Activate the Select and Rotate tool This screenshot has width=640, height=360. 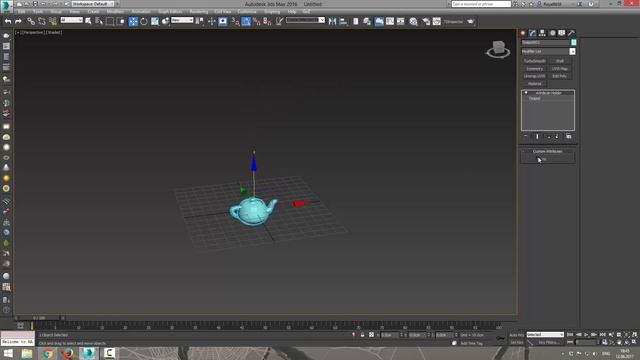point(144,21)
